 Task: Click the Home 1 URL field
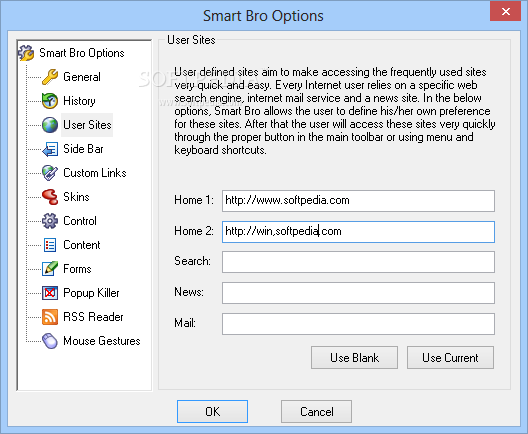(358, 201)
